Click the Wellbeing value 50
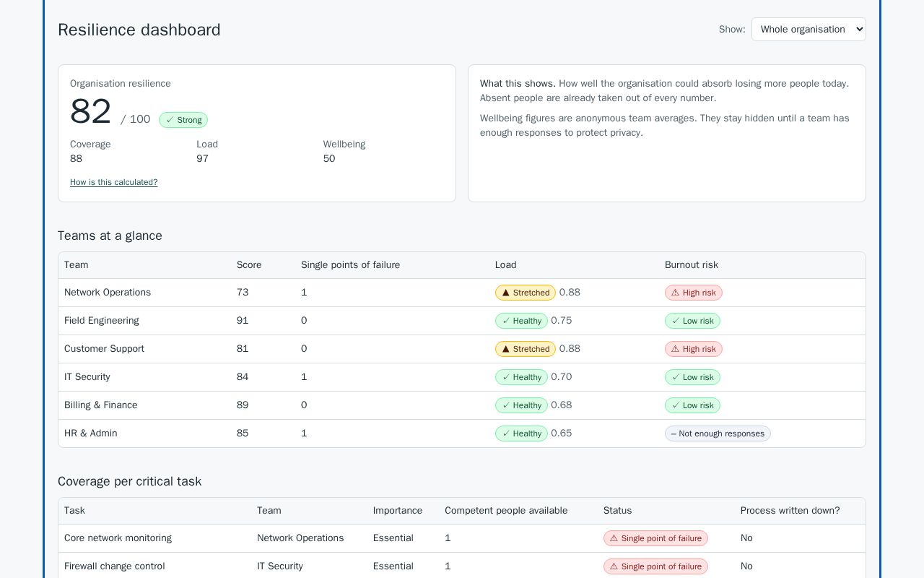The image size is (924, 578). (x=329, y=159)
